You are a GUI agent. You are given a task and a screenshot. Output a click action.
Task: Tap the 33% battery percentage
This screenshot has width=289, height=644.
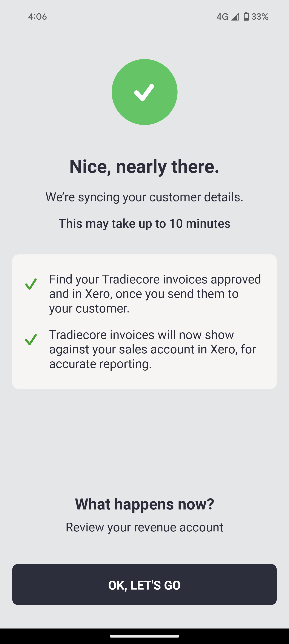click(x=260, y=17)
